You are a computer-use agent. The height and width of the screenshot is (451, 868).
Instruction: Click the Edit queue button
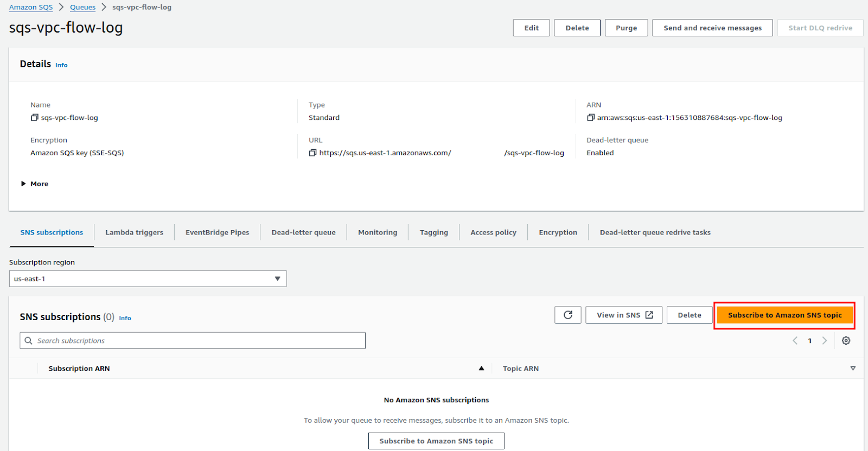pyautogui.click(x=531, y=28)
